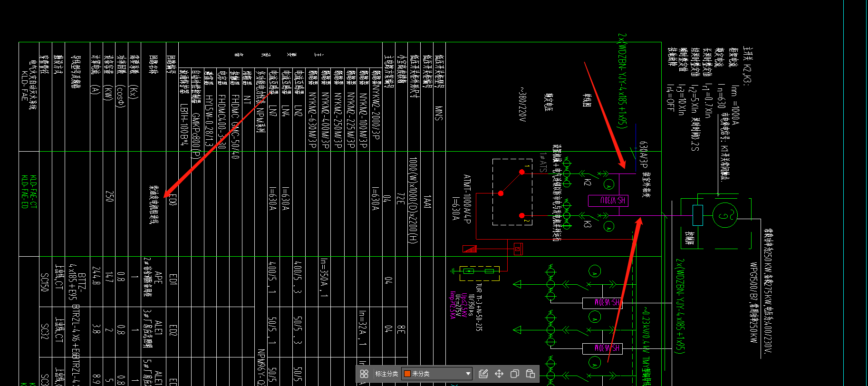Click the NYKM2-630M/3P breaker label
The image size is (868, 386).
[x=312, y=120]
